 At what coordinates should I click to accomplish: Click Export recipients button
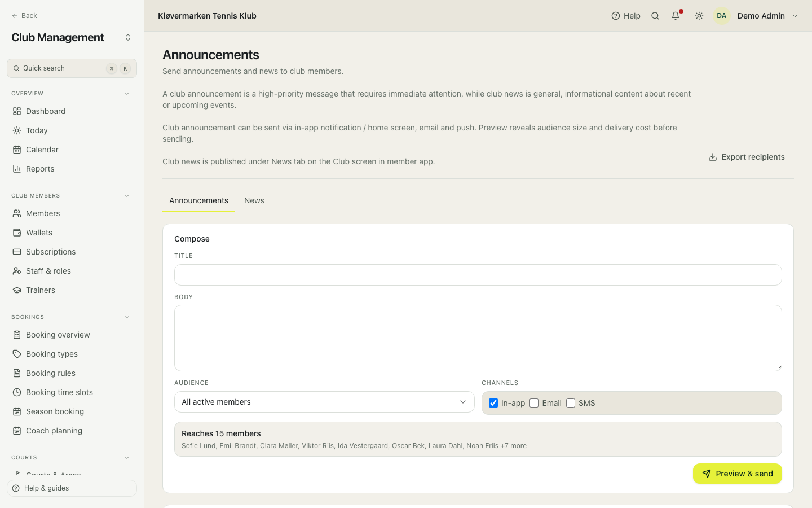pos(747,157)
